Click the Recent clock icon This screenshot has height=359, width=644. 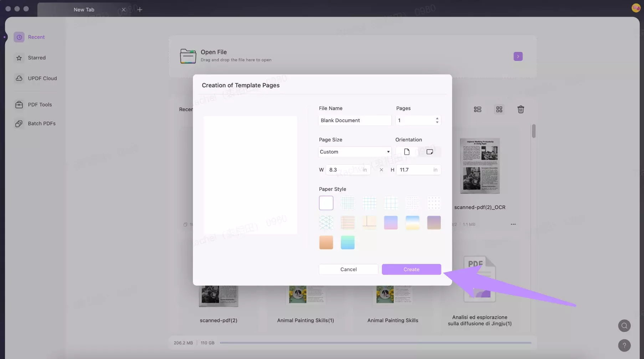19,37
